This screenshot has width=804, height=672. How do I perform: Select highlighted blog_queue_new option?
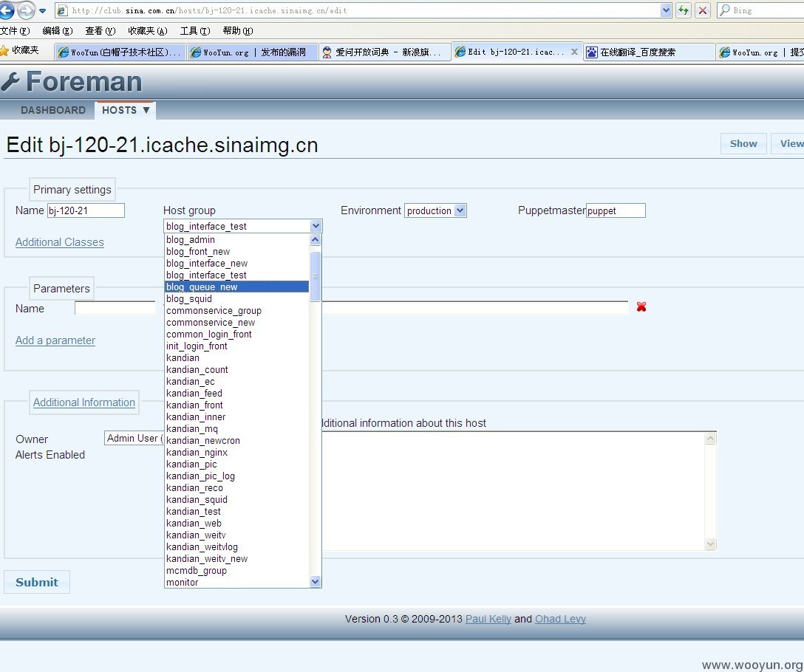237,287
